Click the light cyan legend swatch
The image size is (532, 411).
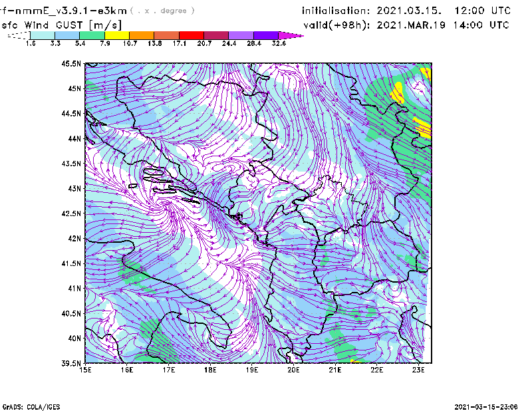pos(43,35)
